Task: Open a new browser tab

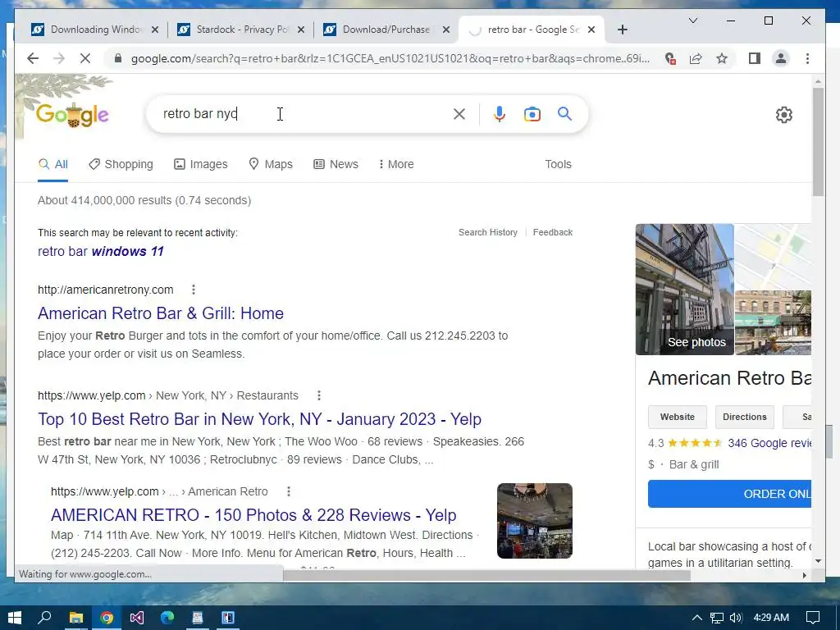Action: pyautogui.click(x=622, y=30)
